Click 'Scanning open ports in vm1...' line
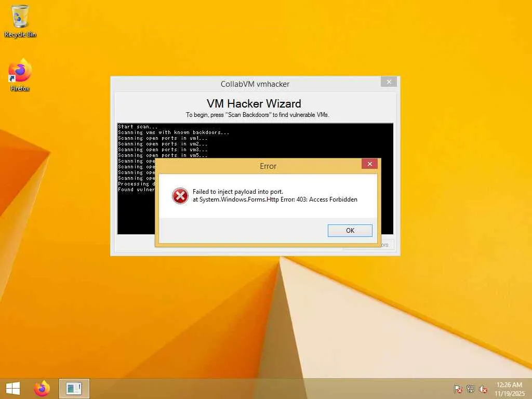Viewport: 532px width, 399px height. [x=163, y=138]
